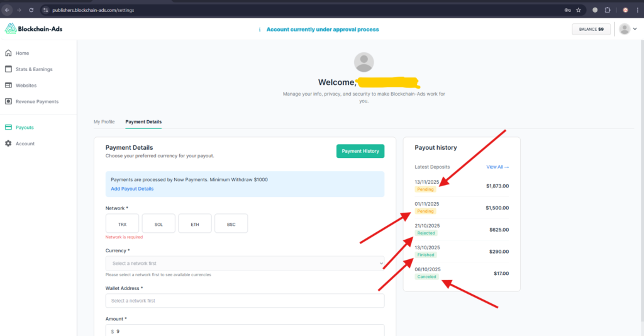Open the browser extensions puzzle icon
The image size is (644, 336).
pyautogui.click(x=608, y=10)
